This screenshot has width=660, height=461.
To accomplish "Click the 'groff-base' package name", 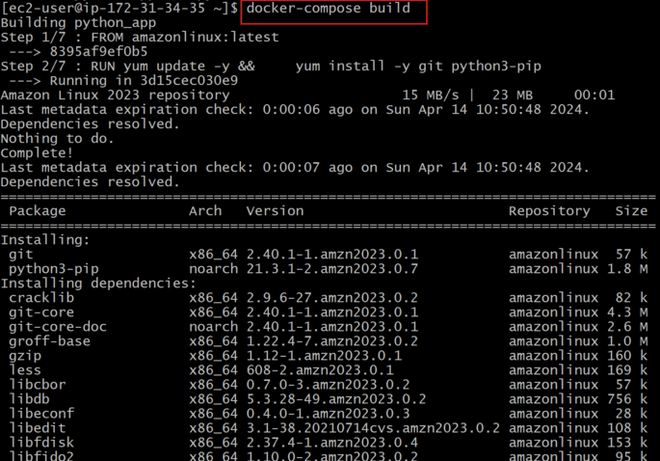I will point(50,341).
